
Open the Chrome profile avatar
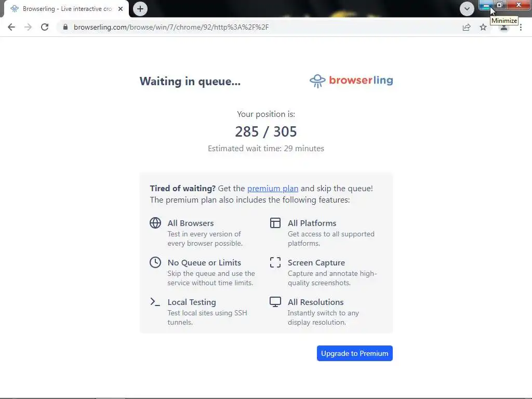[x=504, y=28]
